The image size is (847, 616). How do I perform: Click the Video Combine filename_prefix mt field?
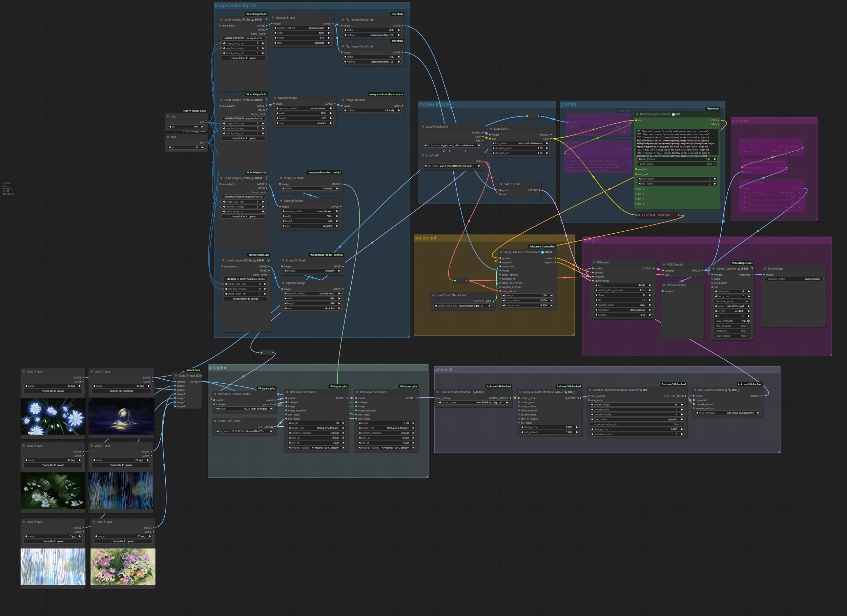coord(732,301)
